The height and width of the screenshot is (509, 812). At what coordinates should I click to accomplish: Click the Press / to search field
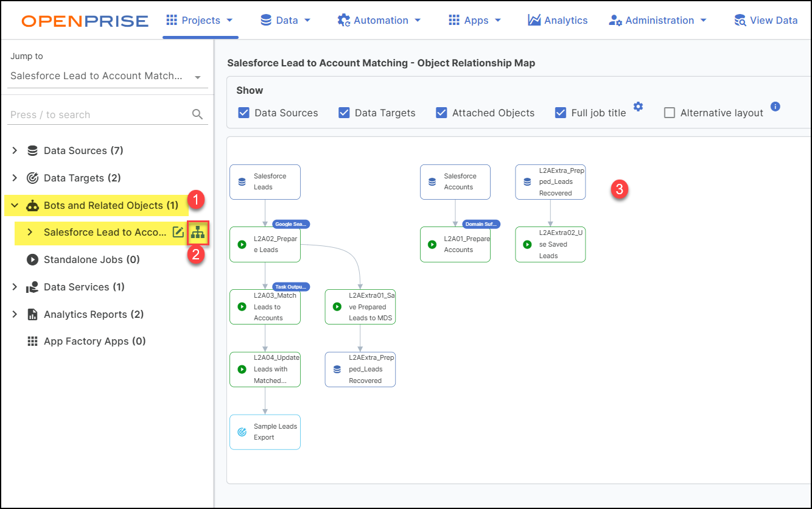[x=97, y=114]
